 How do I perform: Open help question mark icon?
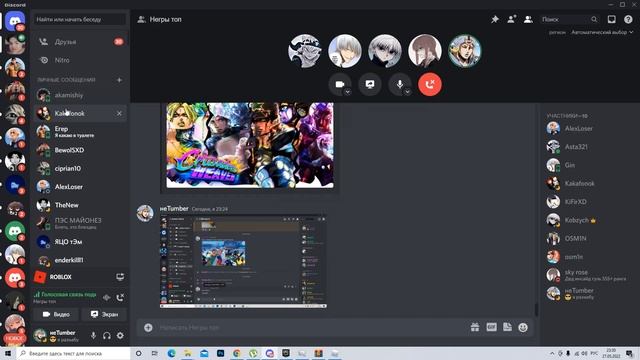[628, 19]
